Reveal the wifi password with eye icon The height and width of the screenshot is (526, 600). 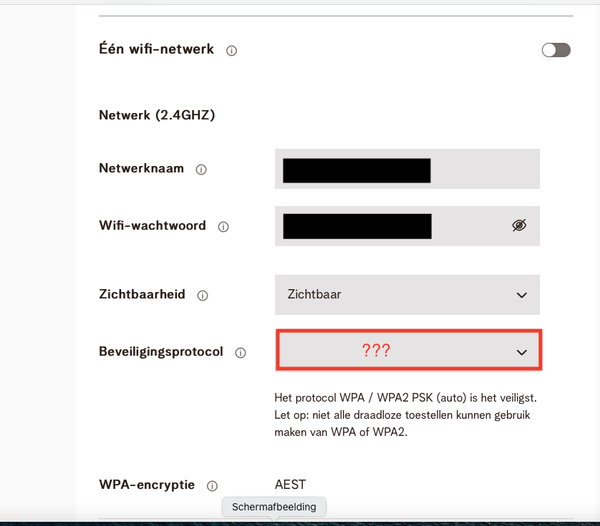pyautogui.click(x=518, y=226)
